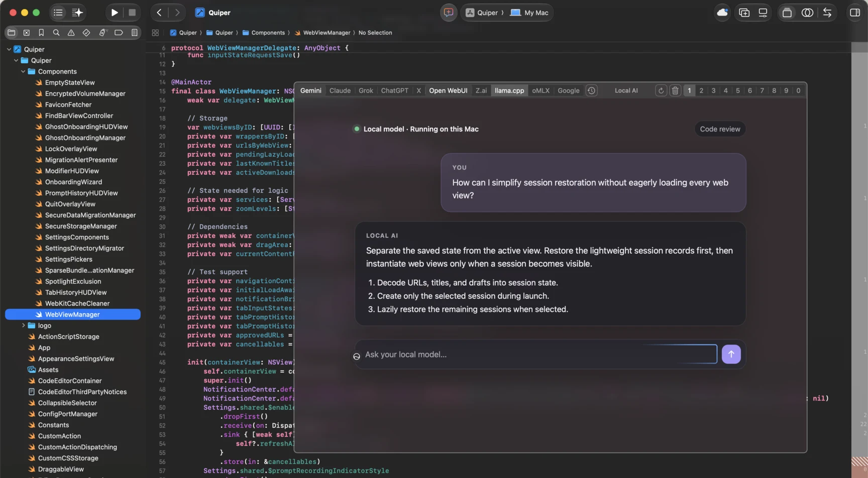Open the Project navigator folder icon

(12, 33)
